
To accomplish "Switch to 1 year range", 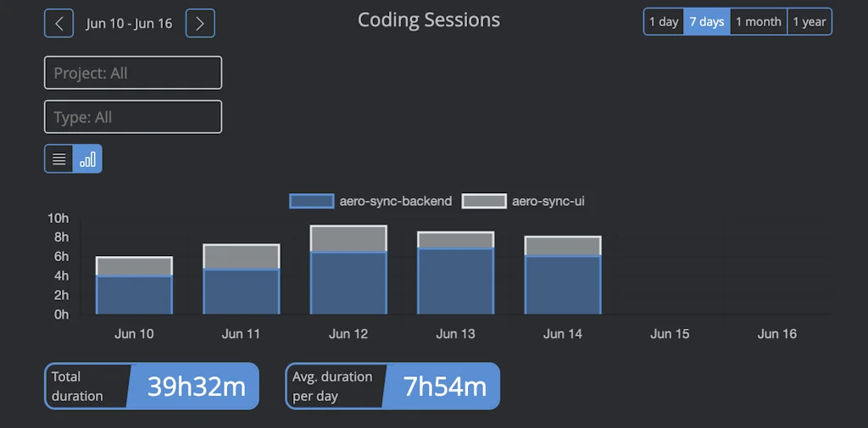I will coord(810,22).
